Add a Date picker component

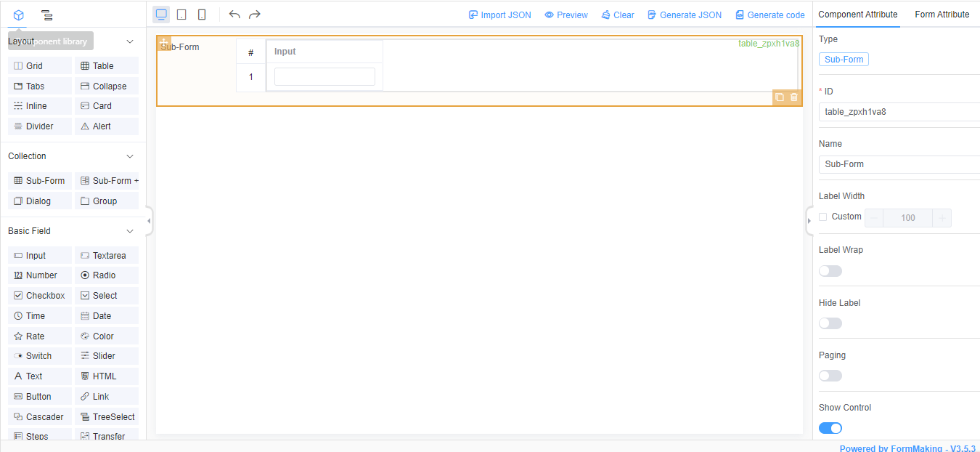[107, 316]
